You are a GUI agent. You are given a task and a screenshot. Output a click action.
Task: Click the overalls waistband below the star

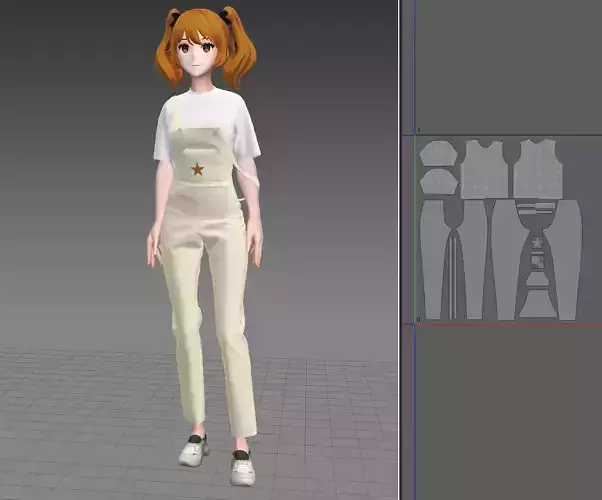point(202,184)
